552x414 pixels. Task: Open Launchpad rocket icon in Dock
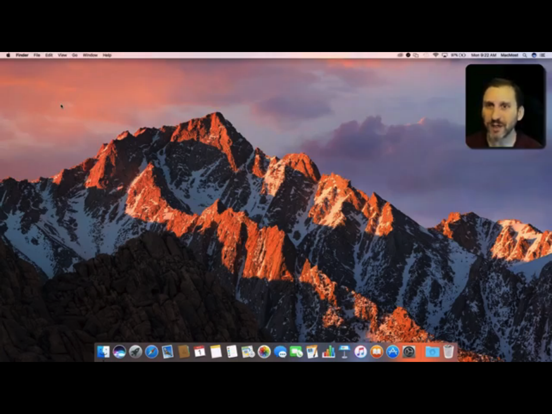(x=136, y=352)
